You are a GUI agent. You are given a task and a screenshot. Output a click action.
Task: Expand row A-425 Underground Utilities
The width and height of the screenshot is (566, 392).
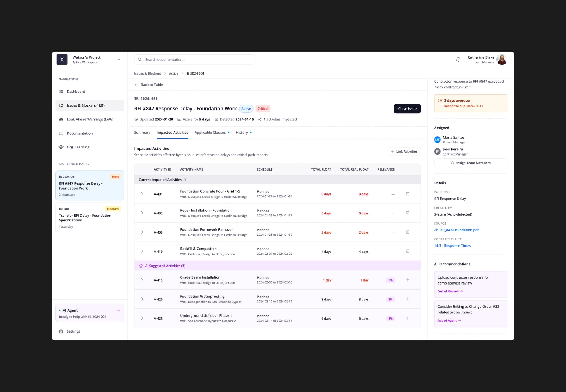142,318
